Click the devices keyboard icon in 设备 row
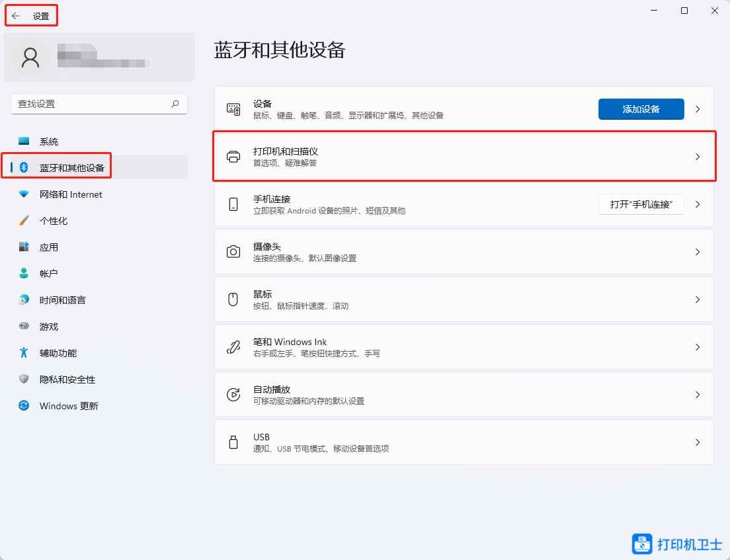730x560 pixels. click(x=233, y=109)
